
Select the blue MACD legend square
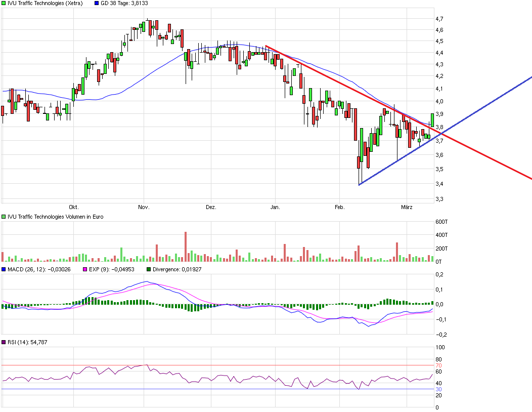pos(4,270)
